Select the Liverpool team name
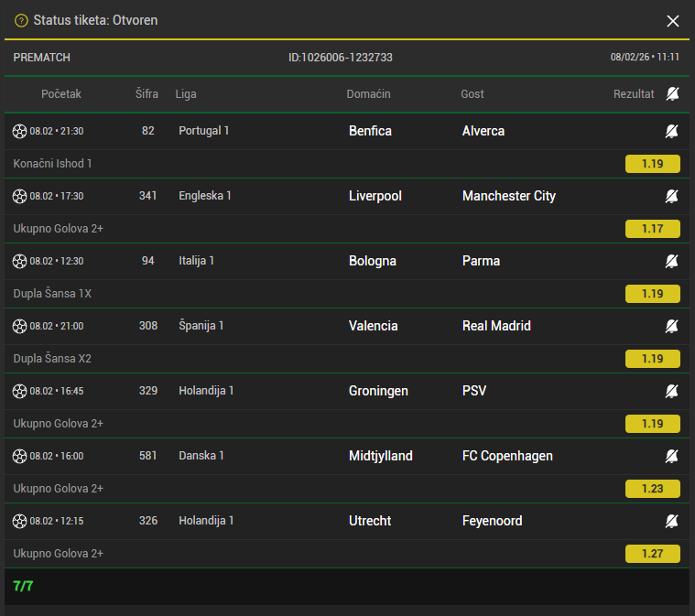The height and width of the screenshot is (616, 695). (x=375, y=196)
